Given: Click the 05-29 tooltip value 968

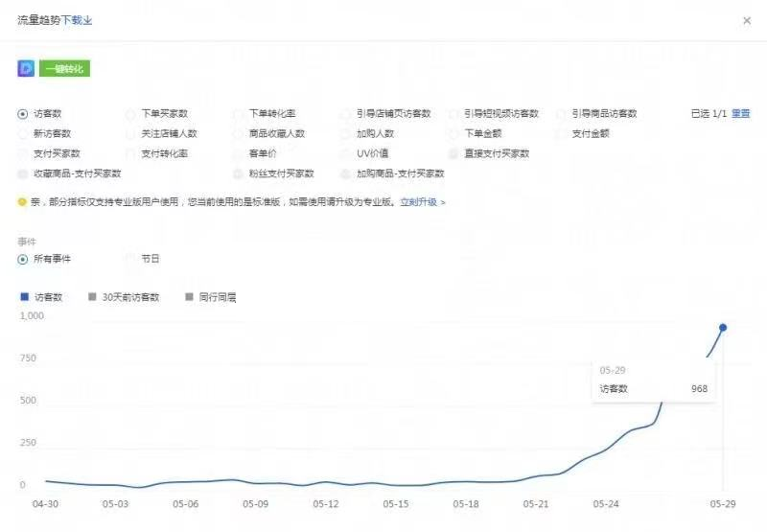Looking at the screenshot, I should pos(699,389).
